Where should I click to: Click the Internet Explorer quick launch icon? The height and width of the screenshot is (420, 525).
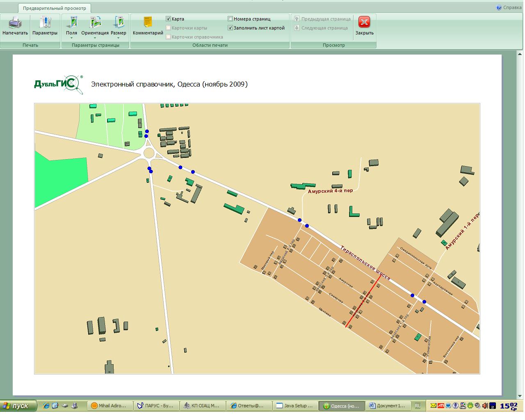[x=46, y=406]
